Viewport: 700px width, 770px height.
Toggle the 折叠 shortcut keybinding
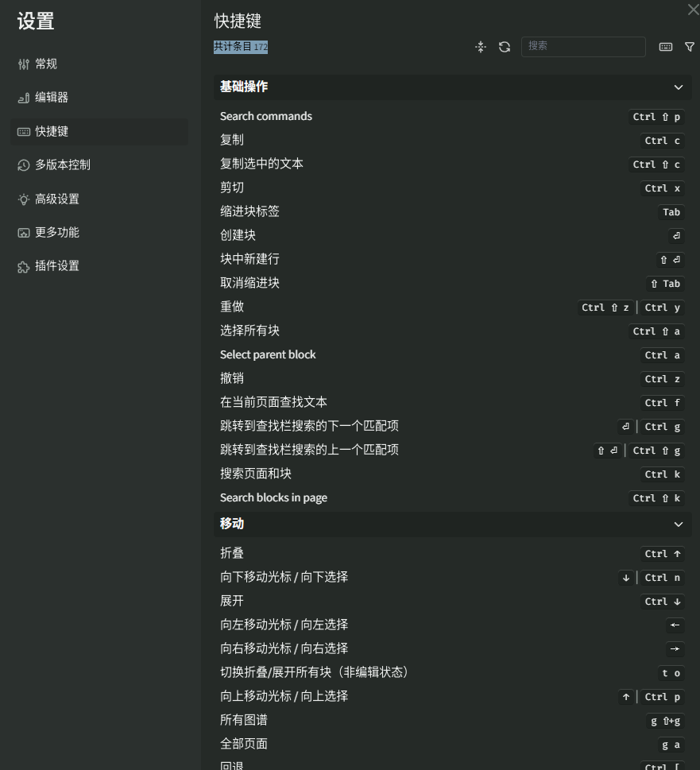point(663,554)
